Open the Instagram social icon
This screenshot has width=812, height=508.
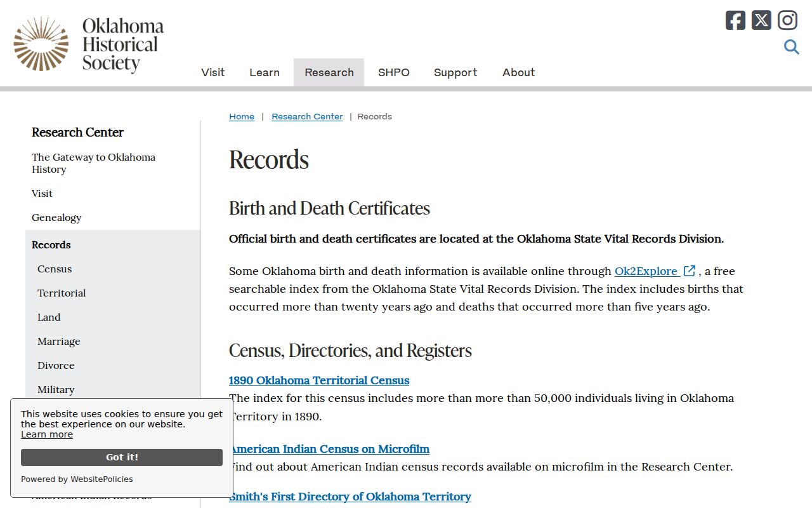coord(787,20)
